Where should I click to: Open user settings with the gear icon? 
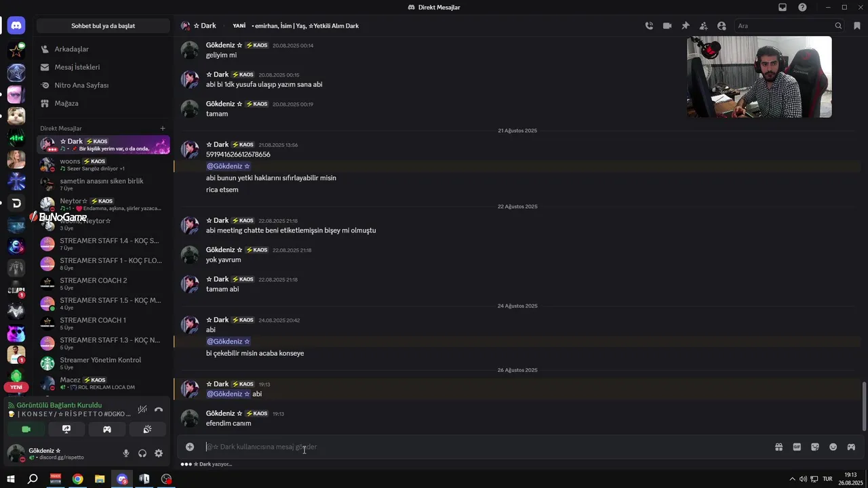click(x=159, y=453)
